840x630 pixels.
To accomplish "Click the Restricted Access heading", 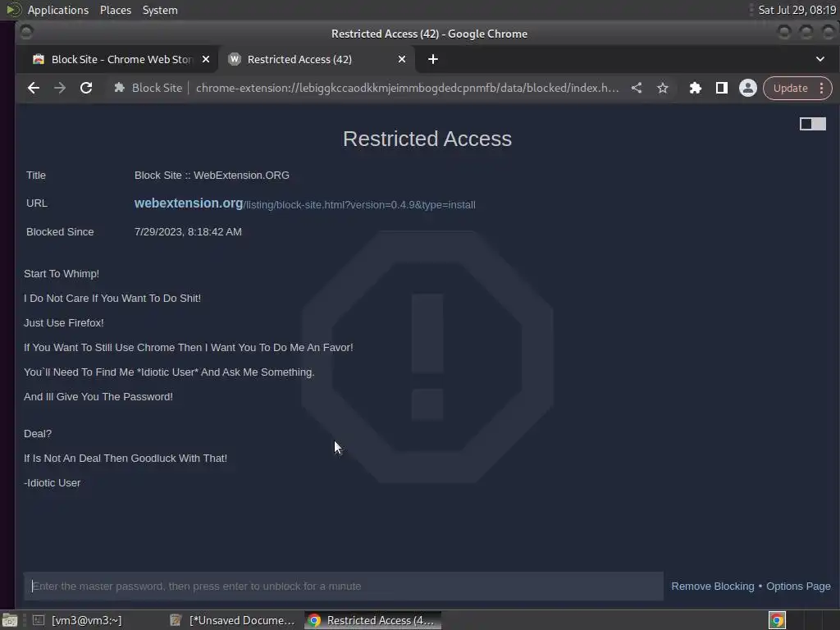I will 427,139.
